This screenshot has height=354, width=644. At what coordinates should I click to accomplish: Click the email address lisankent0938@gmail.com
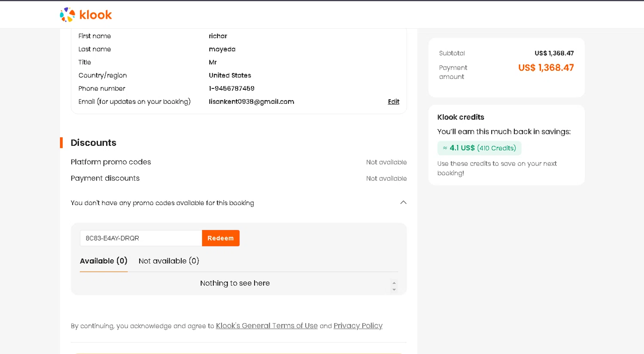[x=251, y=102]
